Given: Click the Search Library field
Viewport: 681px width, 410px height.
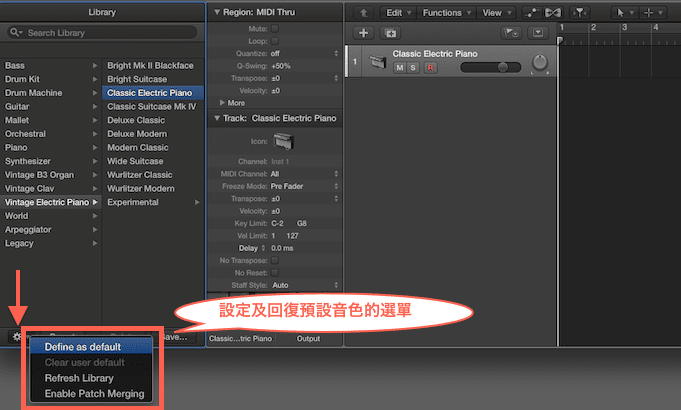Looking at the screenshot, I should coord(102,33).
